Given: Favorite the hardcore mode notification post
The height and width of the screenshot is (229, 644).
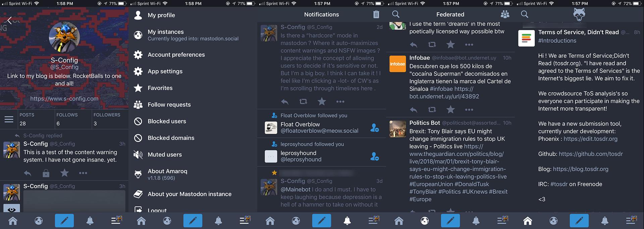Looking at the screenshot, I should 322,101.
